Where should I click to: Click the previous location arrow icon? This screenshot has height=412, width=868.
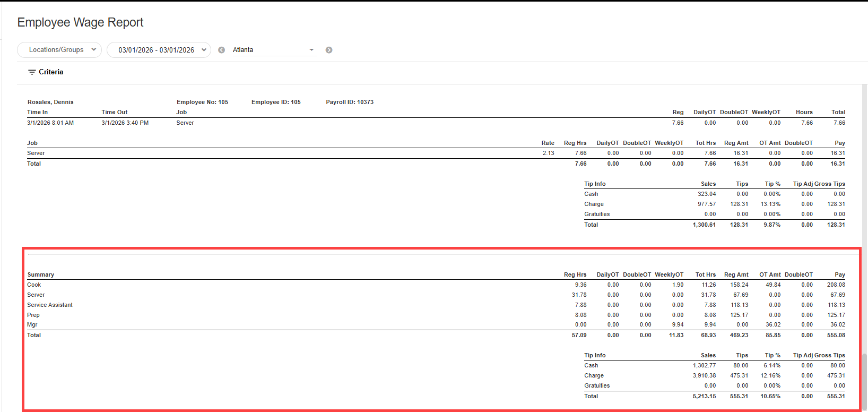point(222,50)
